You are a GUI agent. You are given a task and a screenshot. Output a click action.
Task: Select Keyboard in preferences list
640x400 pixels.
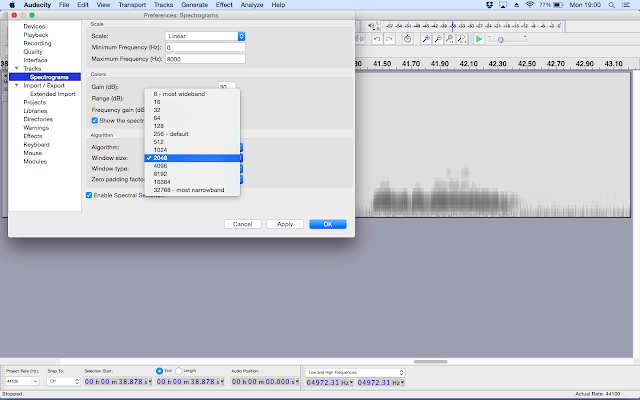tap(36, 144)
